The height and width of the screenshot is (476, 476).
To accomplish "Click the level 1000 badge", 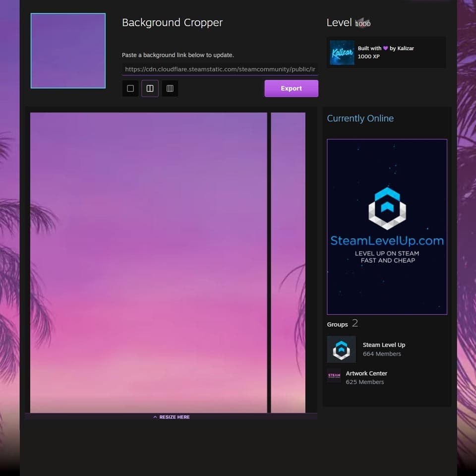I will click(x=362, y=23).
